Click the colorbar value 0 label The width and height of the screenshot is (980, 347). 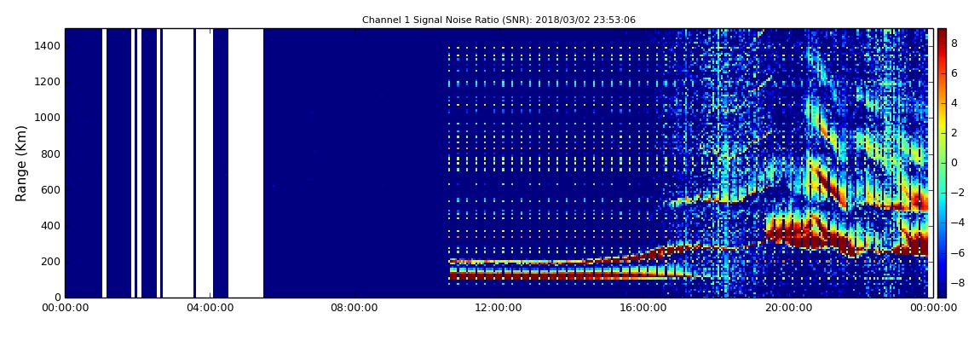954,163
